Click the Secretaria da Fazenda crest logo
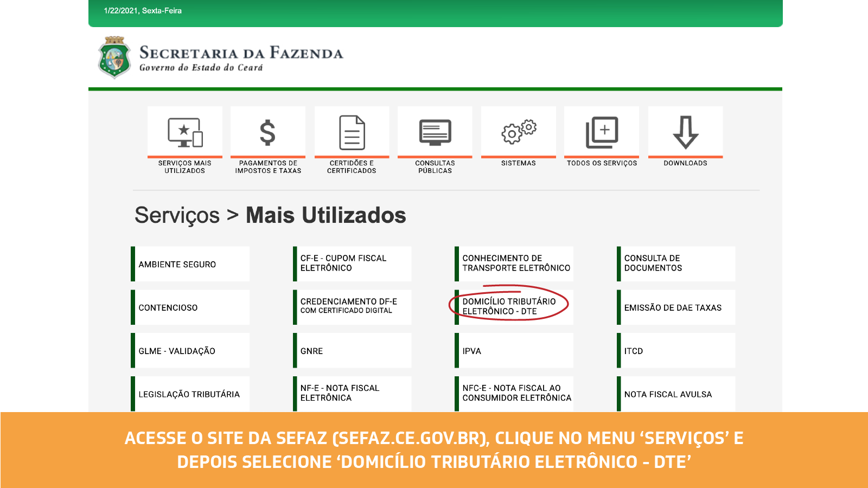This screenshot has height=488, width=868. click(x=114, y=57)
